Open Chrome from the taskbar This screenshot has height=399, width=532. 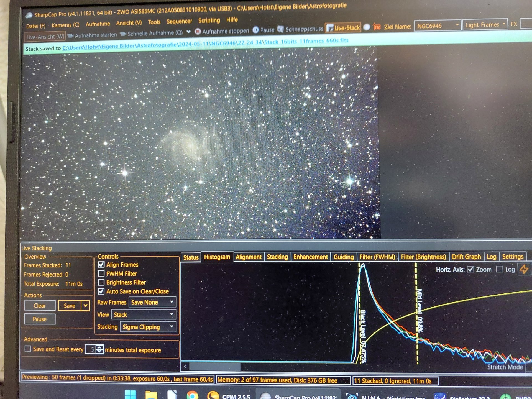(192, 395)
